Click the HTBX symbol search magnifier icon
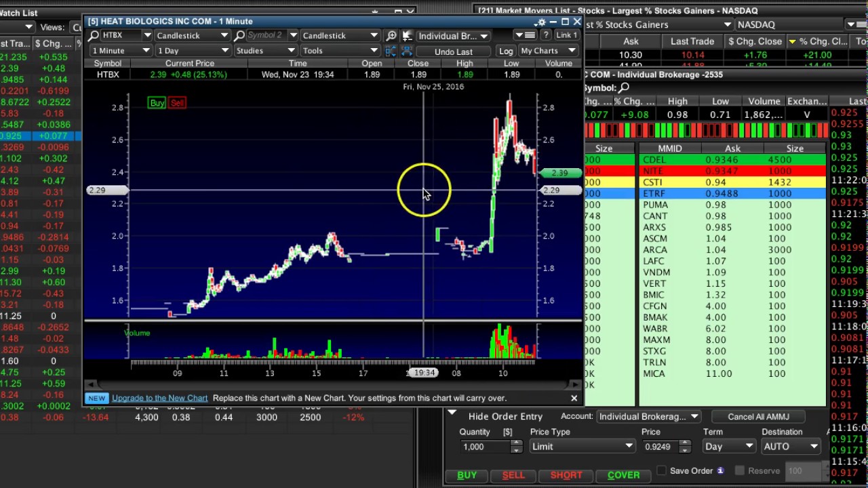868x488 pixels. [94, 35]
